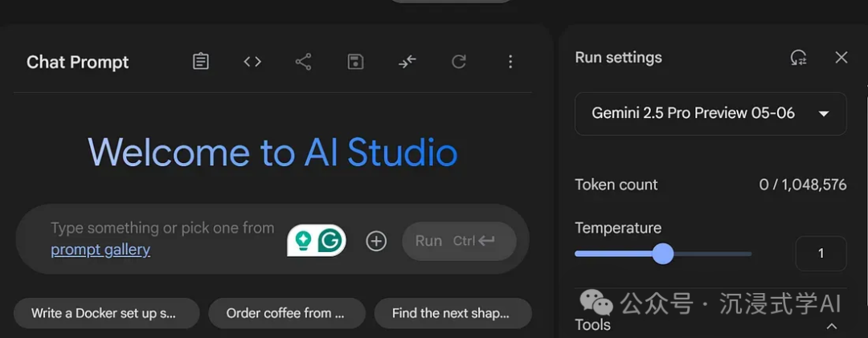
Task: Click the Temperature value box showing 1
Action: point(821,254)
